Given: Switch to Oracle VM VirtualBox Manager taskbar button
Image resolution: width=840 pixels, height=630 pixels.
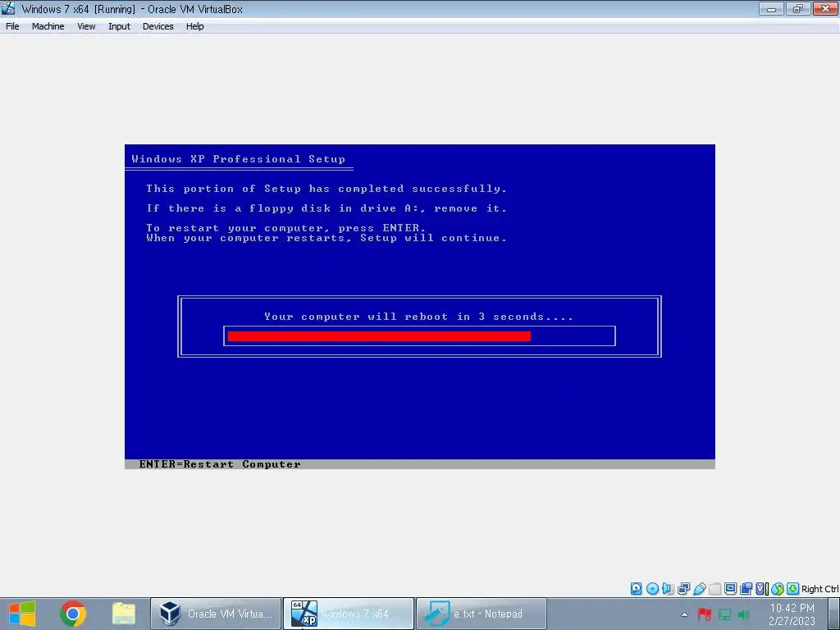Looking at the screenshot, I should coord(216,614).
